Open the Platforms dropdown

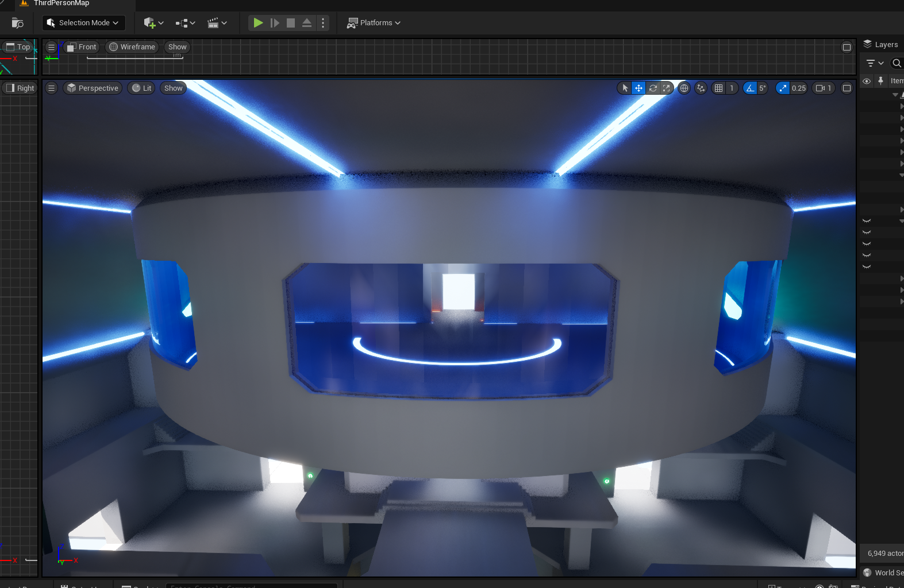374,23
